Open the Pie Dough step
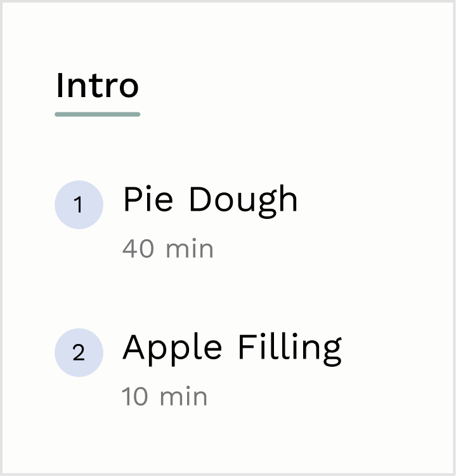The height and width of the screenshot is (476, 456). click(x=211, y=201)
